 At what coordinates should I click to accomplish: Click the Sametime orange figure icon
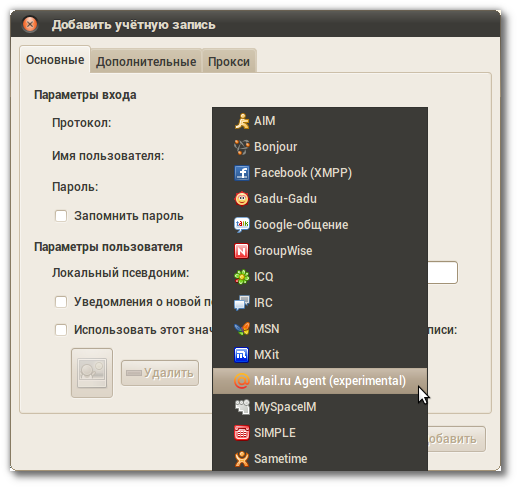pyautogui.click(x=242, y=459)
